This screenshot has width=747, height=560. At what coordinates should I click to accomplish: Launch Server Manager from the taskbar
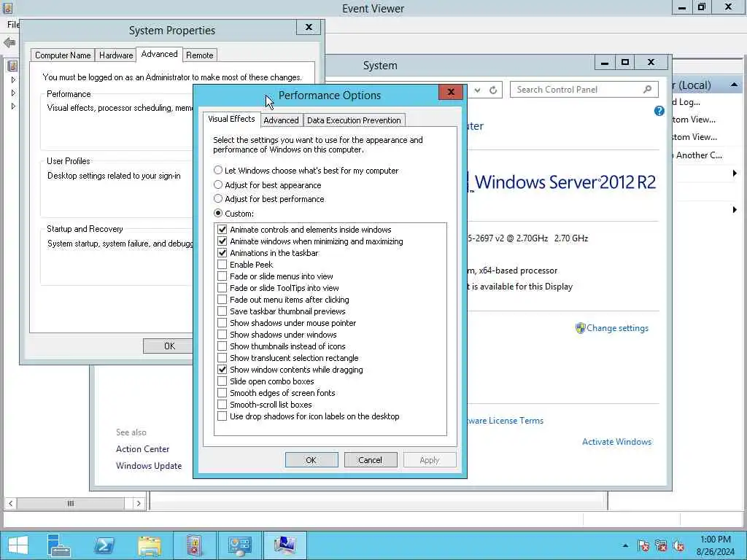60,545
